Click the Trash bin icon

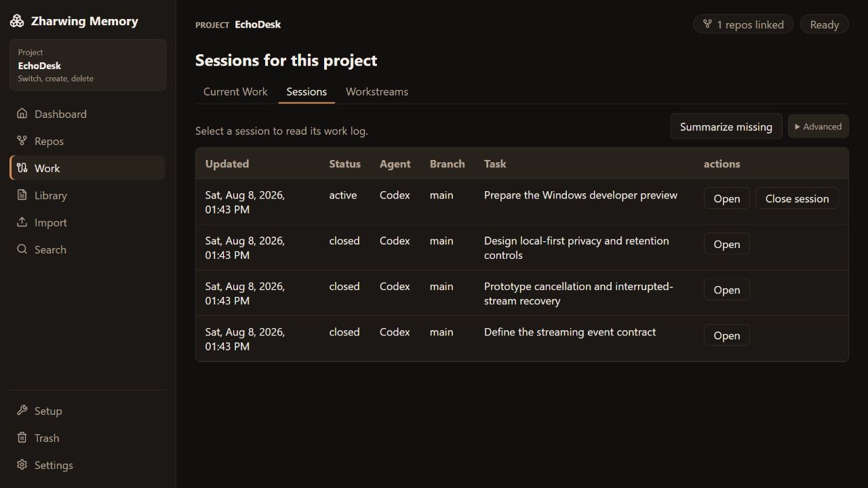(22, 438)
